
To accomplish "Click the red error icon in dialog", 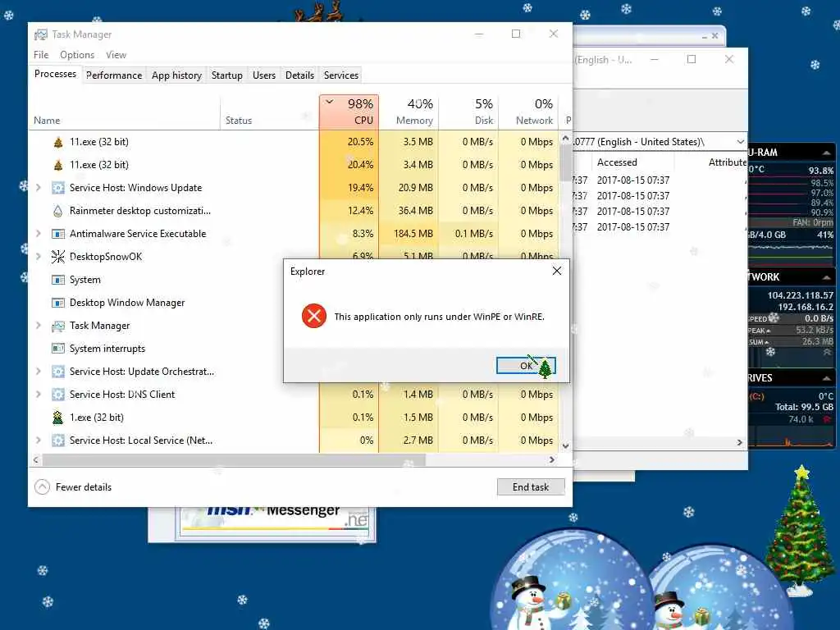I will 314,316.
